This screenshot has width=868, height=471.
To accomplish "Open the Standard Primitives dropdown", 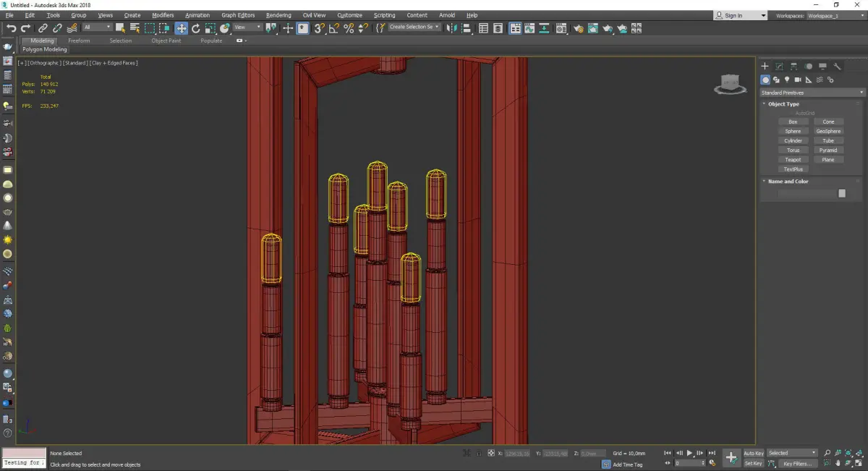I will [x=811, y=93].
